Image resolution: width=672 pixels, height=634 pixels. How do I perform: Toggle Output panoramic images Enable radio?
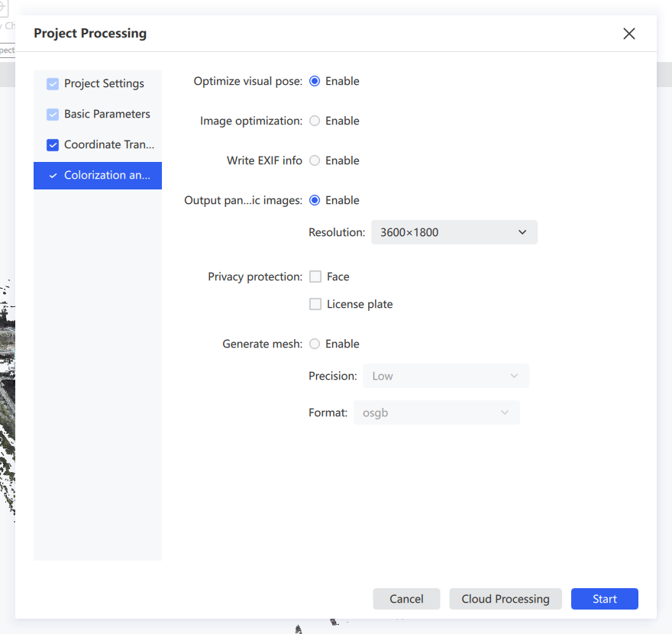tap(315, 200)
